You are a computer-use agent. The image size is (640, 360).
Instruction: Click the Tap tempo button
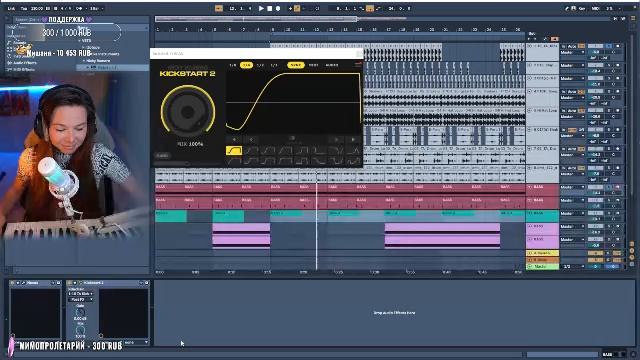(x=24, y=8)
